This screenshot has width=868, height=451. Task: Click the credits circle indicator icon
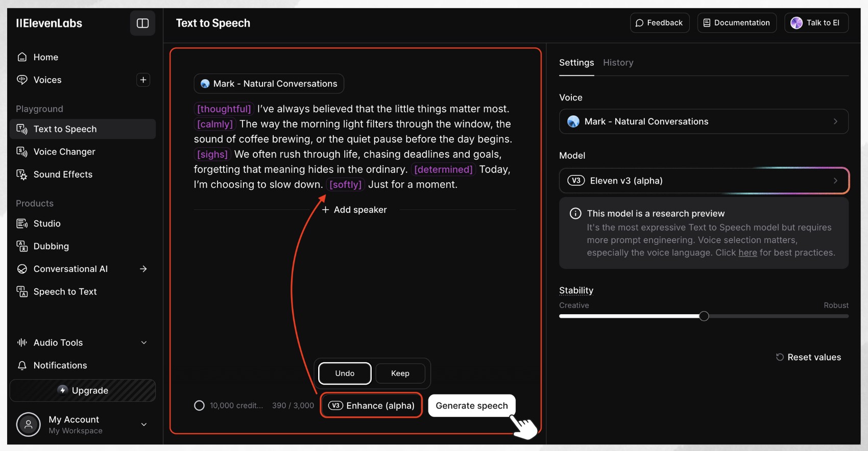(x=199, y=406)
